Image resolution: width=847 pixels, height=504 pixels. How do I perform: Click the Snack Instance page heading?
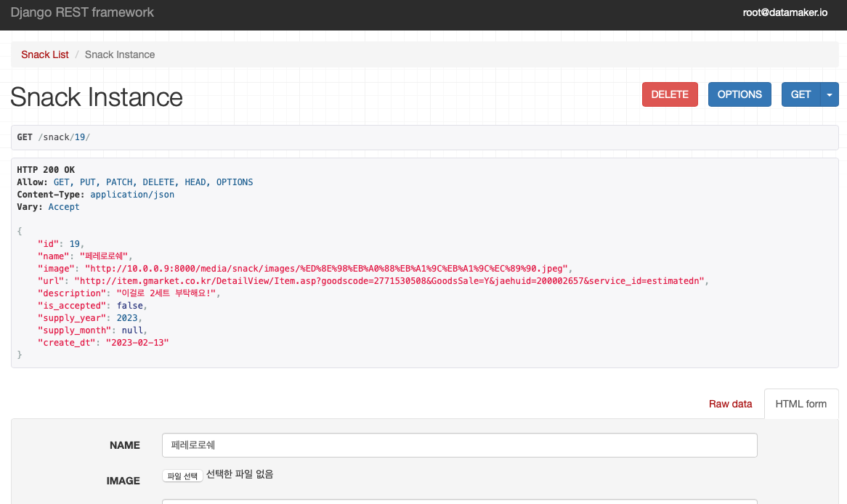coord(97,97)
